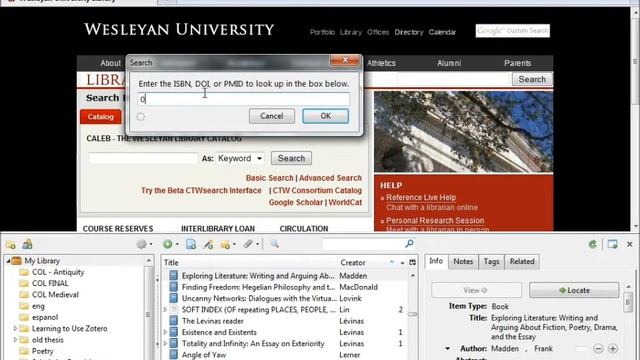Click the green Sync with Zotero Server icon
The width and height of the screenshot is (640, 360).
pyautogui.click(x=593, y=244)
